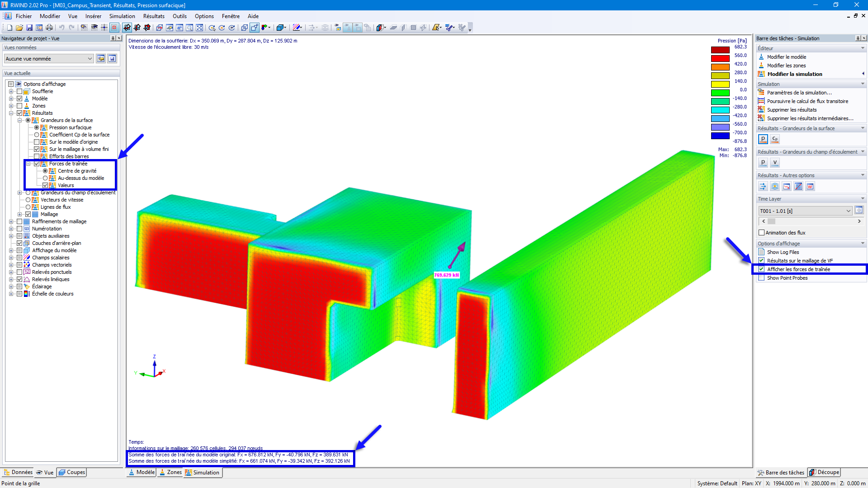Click the show all zoom toolbar icon

(x=199, y=28)
